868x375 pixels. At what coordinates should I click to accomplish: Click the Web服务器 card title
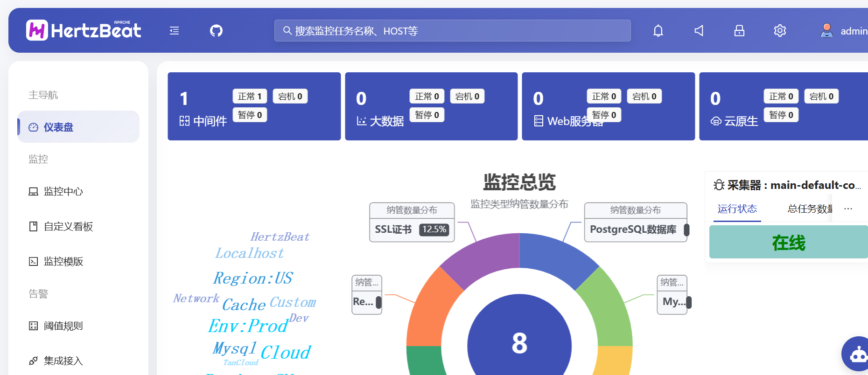click(x=575, y=121)
